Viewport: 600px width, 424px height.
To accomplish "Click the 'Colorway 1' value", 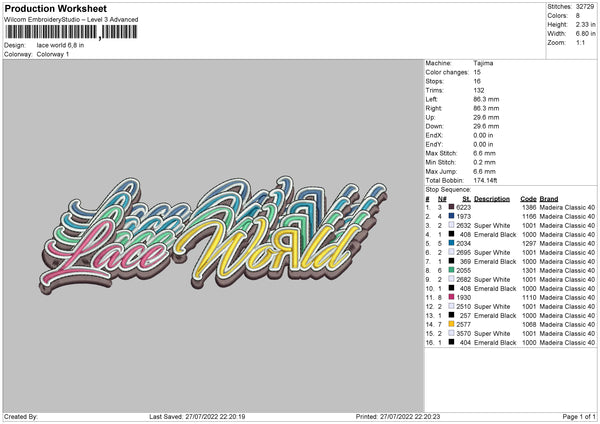I will tap(53, 54).
